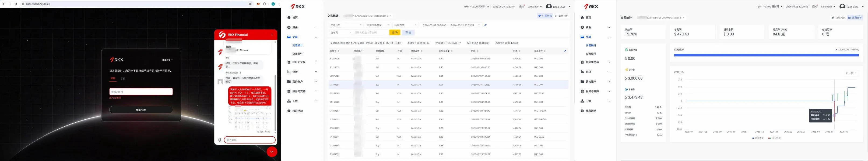Click the column edit pencil icon in the table header
This screenshot has width=868, height=161.
565,51
